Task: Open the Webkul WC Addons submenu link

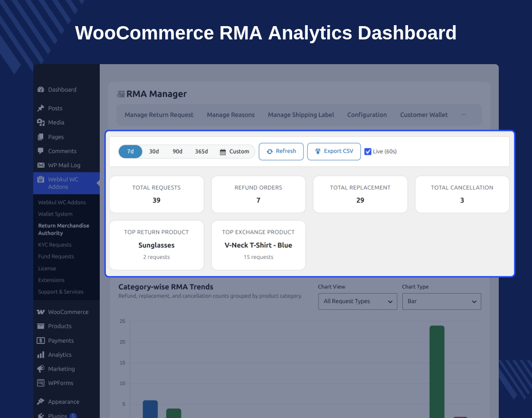Action: pos(62,202)
